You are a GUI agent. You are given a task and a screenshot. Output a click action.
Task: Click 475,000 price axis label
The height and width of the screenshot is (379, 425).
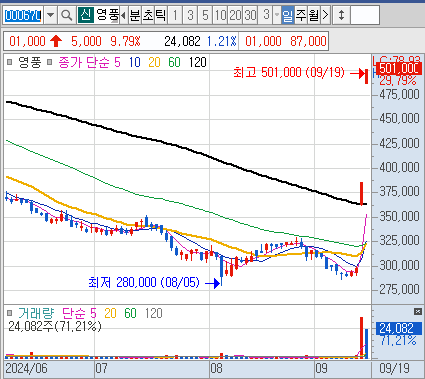(399, 94)
